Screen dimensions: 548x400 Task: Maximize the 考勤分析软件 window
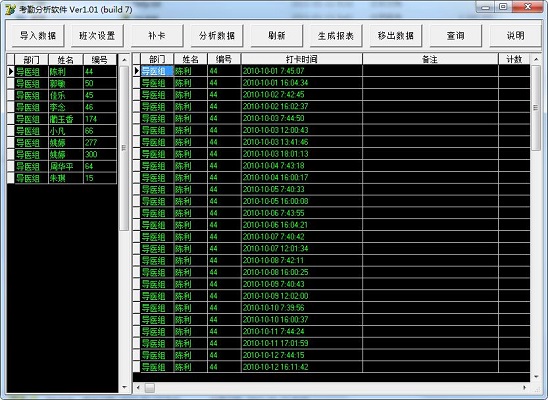point(503,7)
